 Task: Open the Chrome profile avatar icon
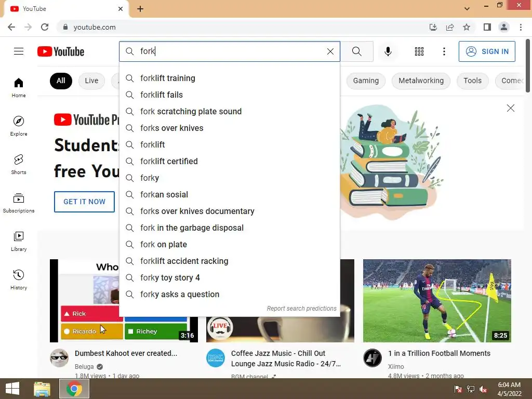[504, 27]
